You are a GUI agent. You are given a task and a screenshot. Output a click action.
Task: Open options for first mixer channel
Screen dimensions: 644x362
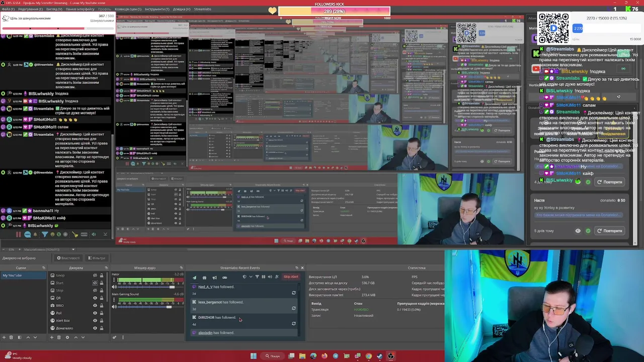pos(114,280)
